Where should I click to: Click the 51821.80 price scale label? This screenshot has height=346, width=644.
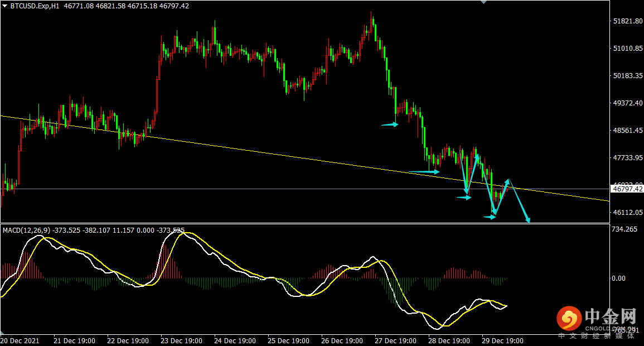click(628, 21)
